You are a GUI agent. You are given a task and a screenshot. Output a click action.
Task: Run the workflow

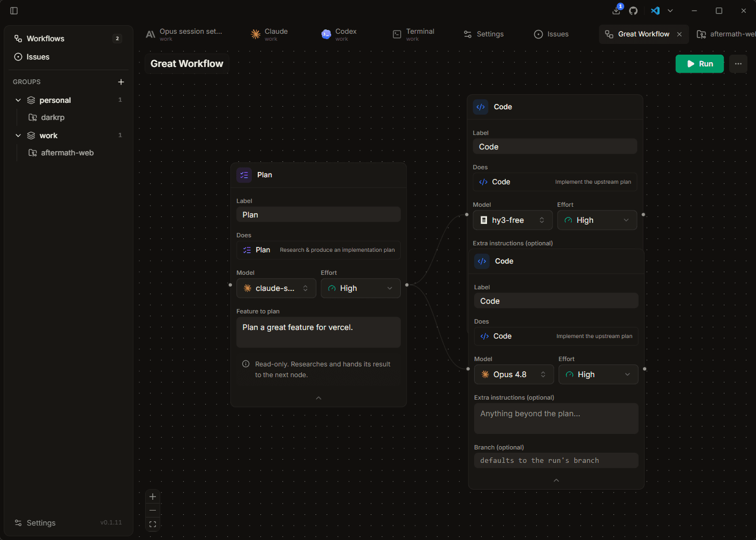tap(700, 64)
